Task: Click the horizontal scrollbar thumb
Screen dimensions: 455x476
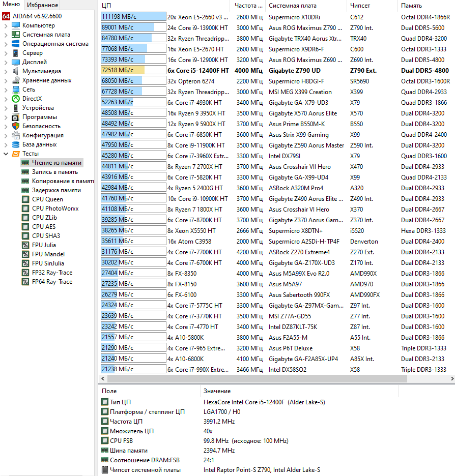Action: (257, 378)
